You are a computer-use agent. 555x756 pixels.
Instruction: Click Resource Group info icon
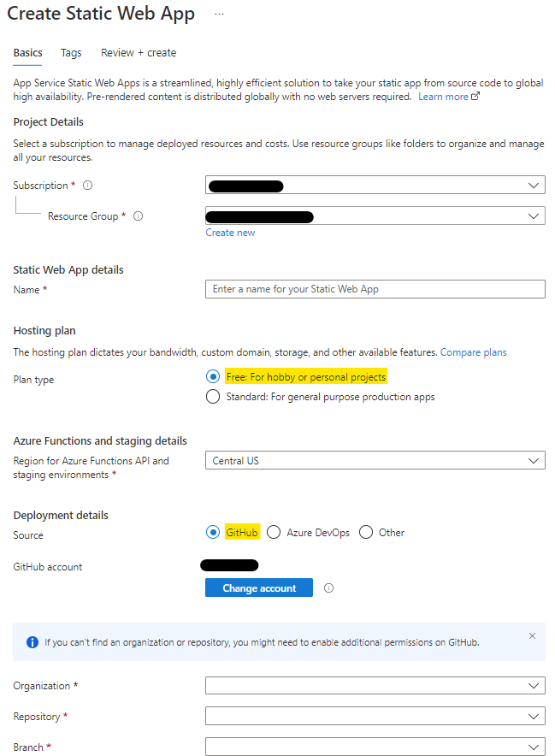click(138, 216)
